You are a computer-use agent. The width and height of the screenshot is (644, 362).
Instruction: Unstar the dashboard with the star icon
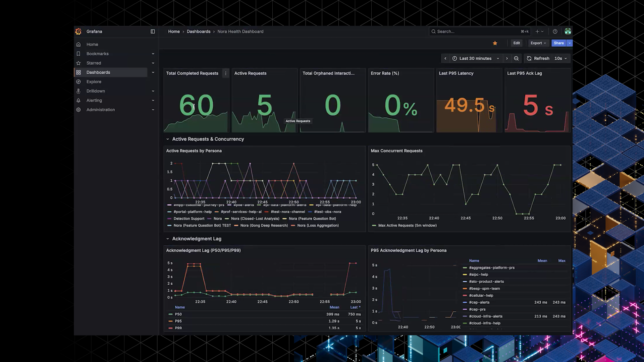(x=495, y=43)
